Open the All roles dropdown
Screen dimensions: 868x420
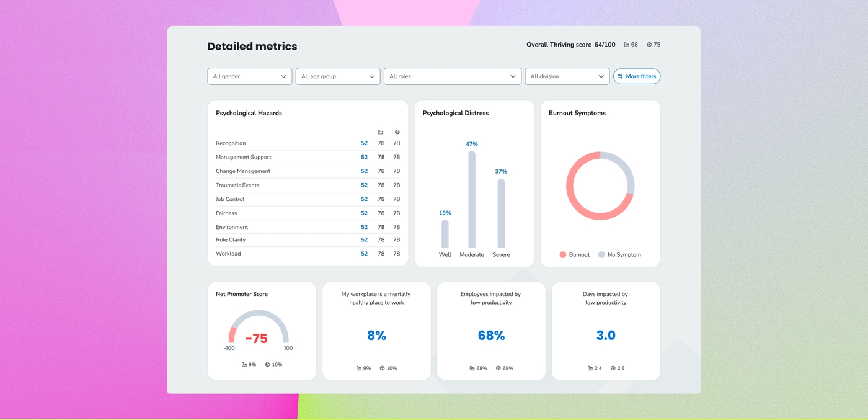click(453, 76)
